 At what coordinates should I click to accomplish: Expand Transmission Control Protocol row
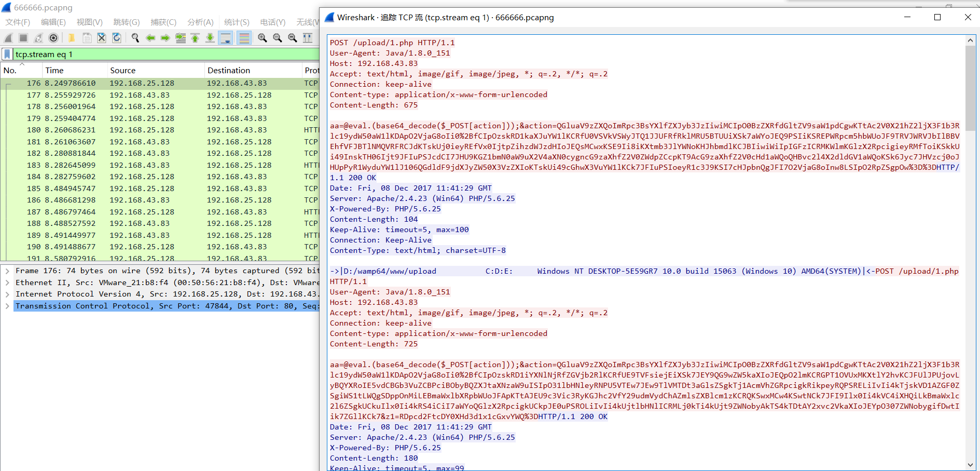(7, 306)
